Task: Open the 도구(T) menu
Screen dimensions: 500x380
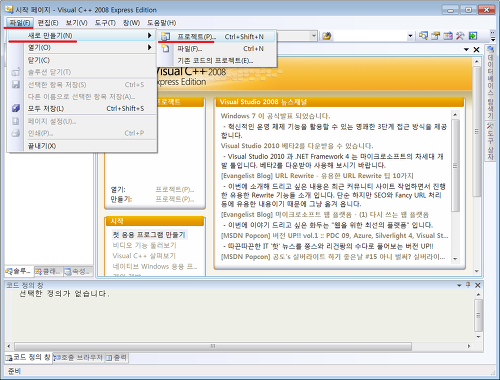Action: pos(105,23)
